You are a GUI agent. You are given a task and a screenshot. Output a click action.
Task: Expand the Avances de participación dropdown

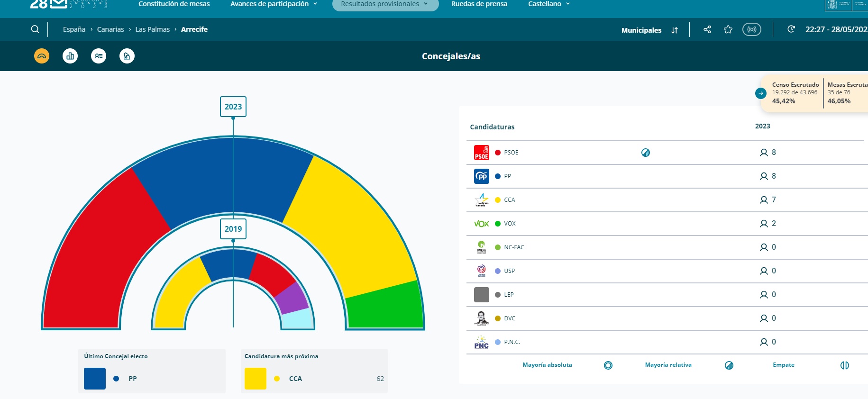pyautogui.click(x=274, y=4)
